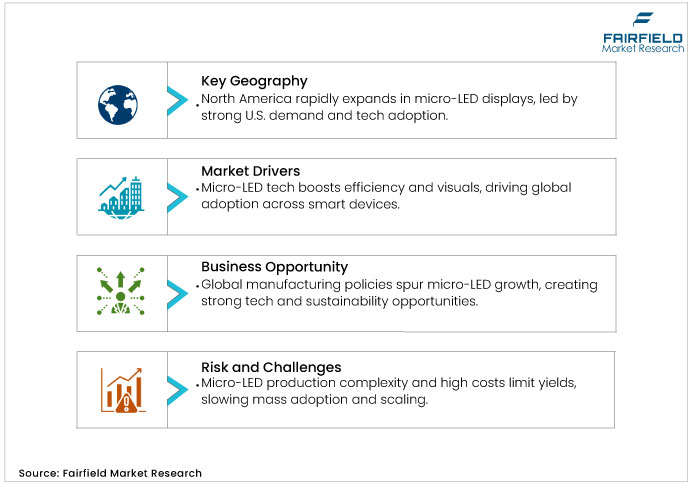Click the globe icon for Key Geography
The height and width of the screenshot is (485, 691).
click(x=119, y=101)
